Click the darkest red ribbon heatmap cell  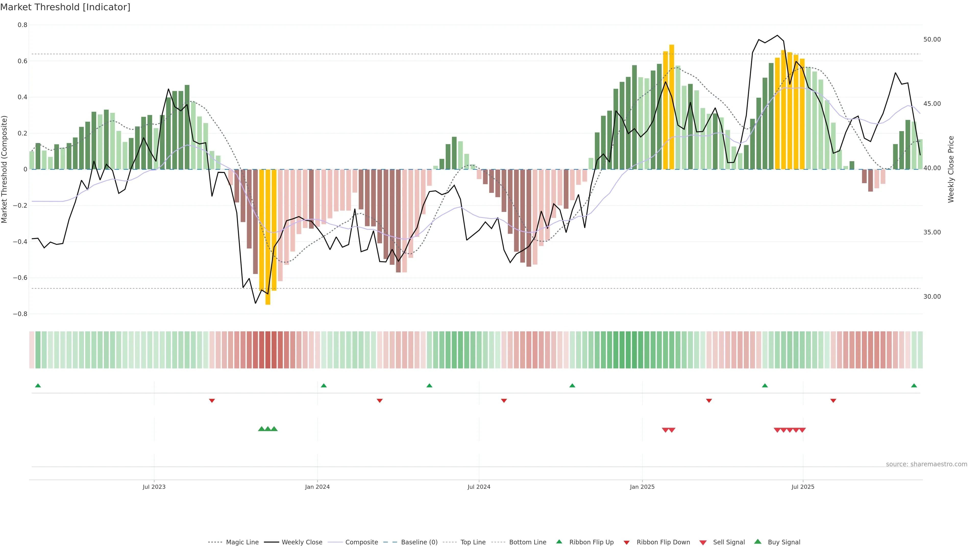pos(268,350)
